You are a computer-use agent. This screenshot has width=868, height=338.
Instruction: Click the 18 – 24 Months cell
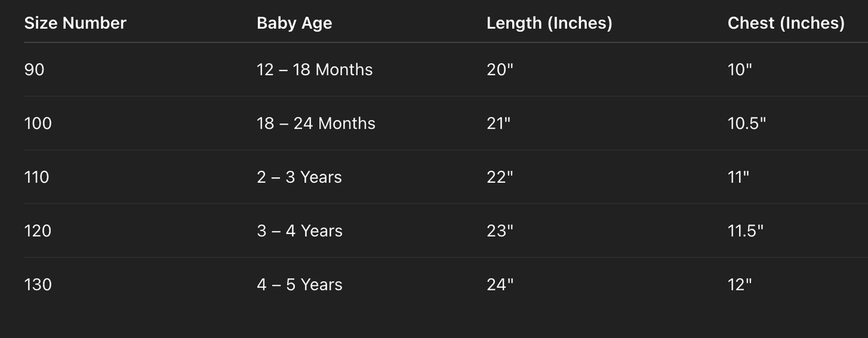[316, 123]
